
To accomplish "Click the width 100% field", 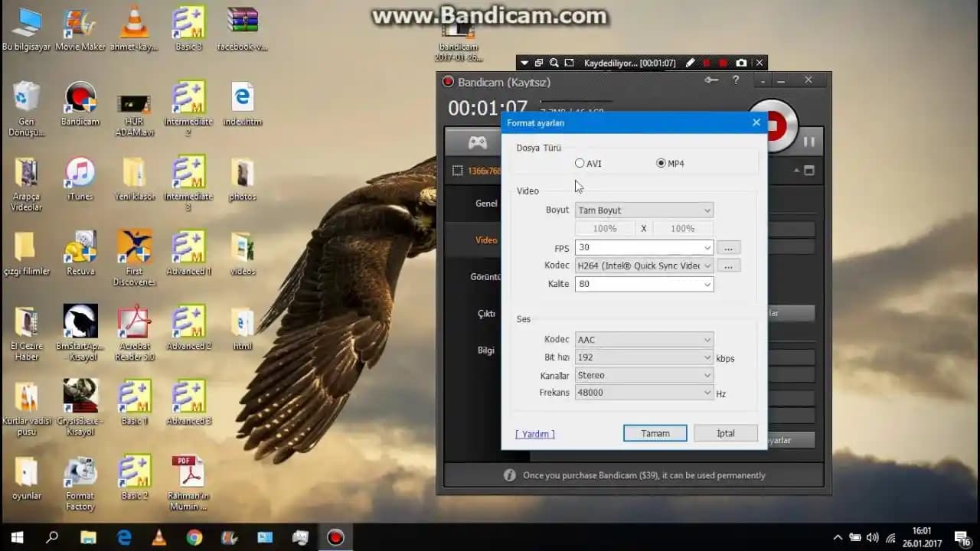I will (605, 228).
